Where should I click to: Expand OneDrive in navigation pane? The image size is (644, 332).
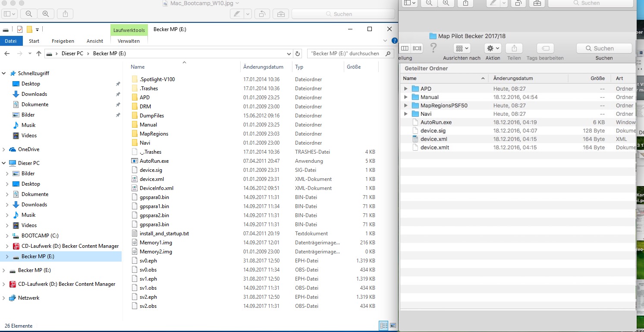pyautogui.click(x=4, y=149)
